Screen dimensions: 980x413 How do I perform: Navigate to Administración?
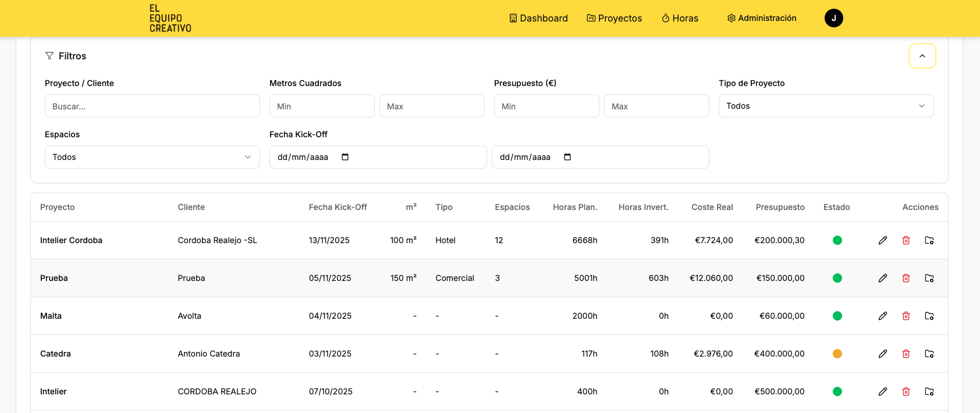(762, 18)
